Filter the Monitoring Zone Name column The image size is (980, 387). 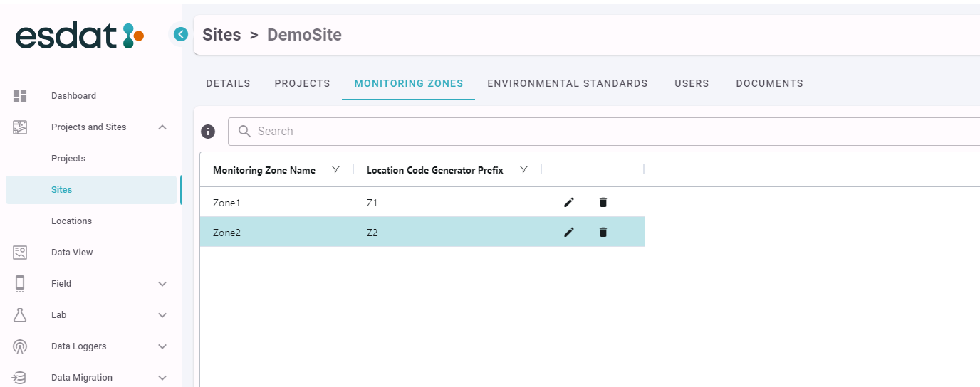click(x=336, y=170)
